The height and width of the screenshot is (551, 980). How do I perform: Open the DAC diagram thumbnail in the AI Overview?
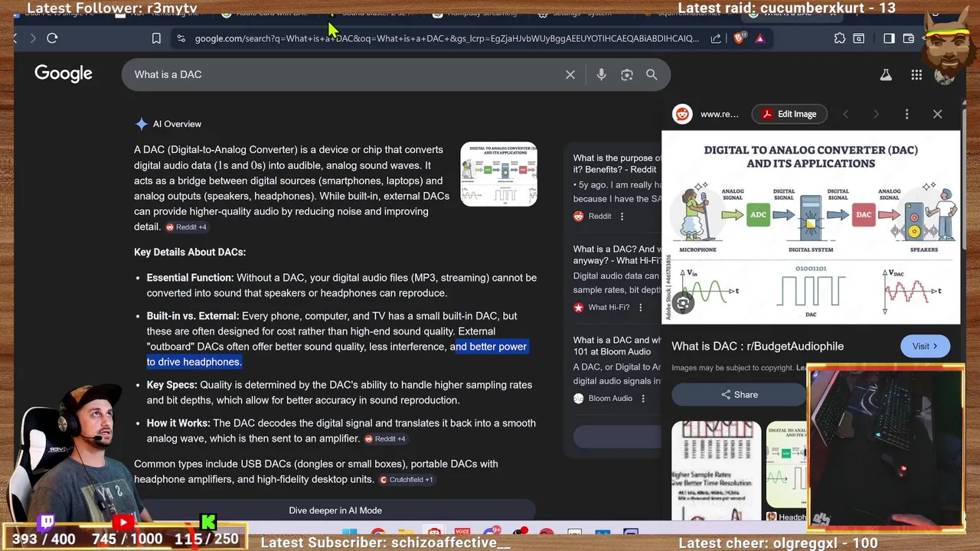(498, 174)
